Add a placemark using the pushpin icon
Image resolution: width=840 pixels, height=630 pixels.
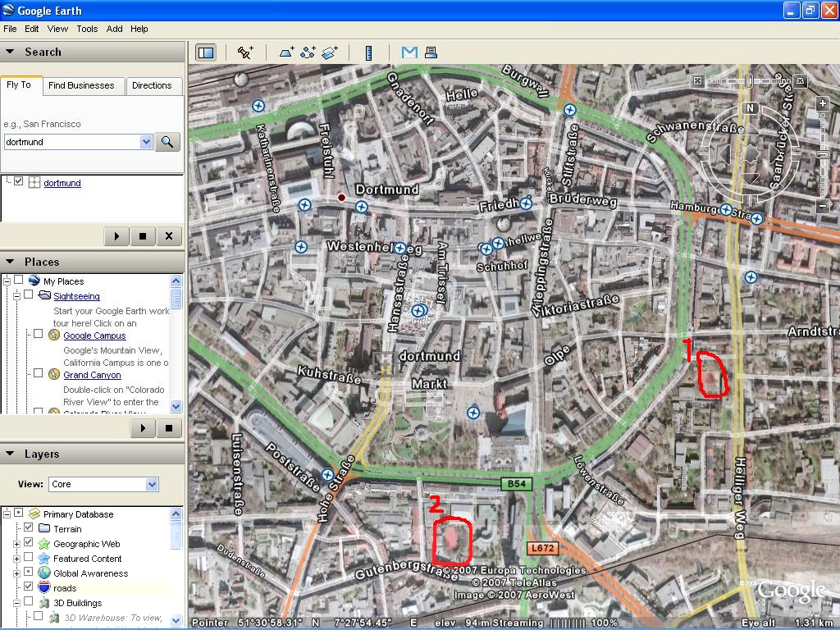tap(245, 52)
